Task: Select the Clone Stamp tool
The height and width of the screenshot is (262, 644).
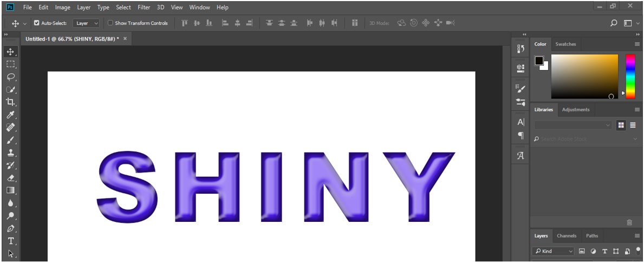Action: (x=10, y=152)
